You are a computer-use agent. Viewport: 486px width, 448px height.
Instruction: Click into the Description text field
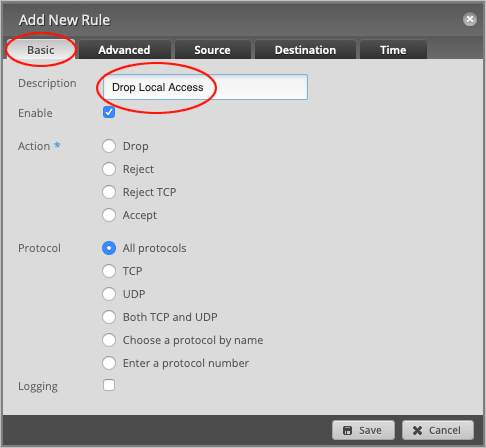coord(205,87)
